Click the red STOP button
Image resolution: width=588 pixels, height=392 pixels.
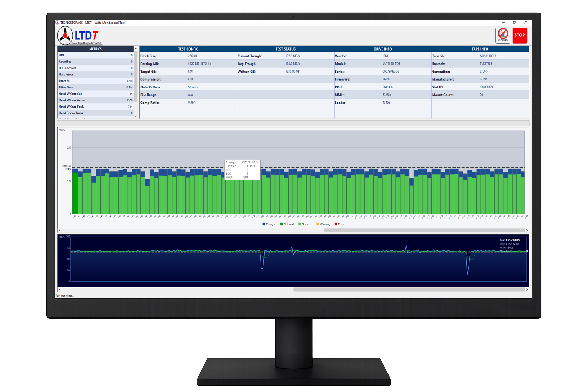tap(520, 36)
